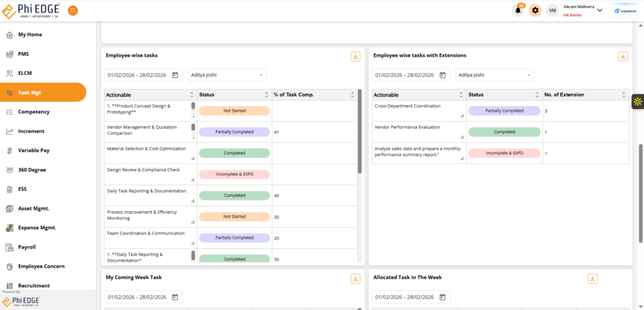The width and height of the screenshot is (644, 310).
Task: Go to Competency module
Action: [33, 112]
